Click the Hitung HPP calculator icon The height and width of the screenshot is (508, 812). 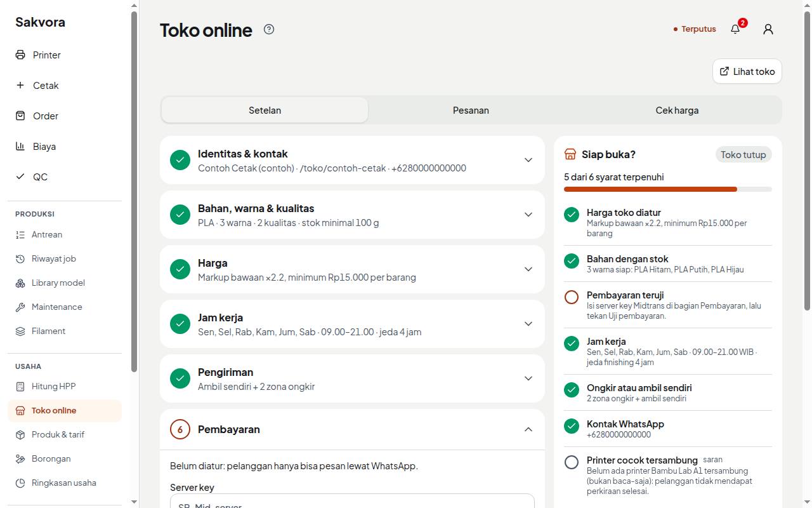[x=20, y=387]
